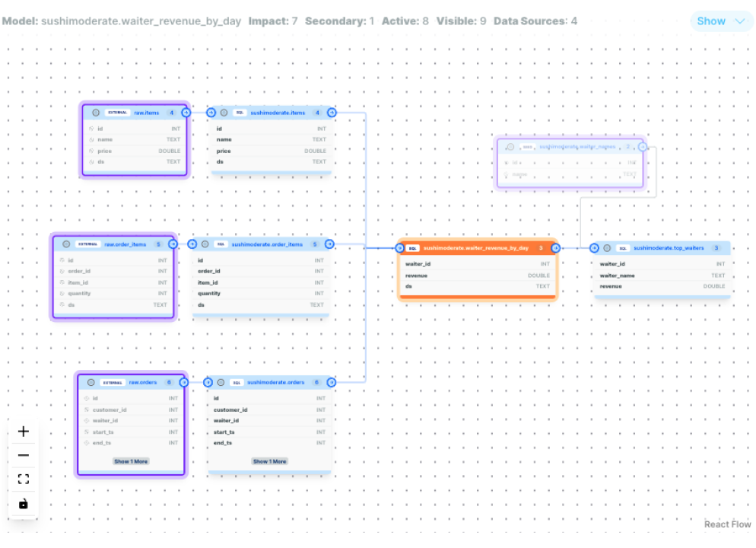The width and height of the screenshot is (756, 548).
Task: Open the raw.orders model name
Action: [143, 382]
